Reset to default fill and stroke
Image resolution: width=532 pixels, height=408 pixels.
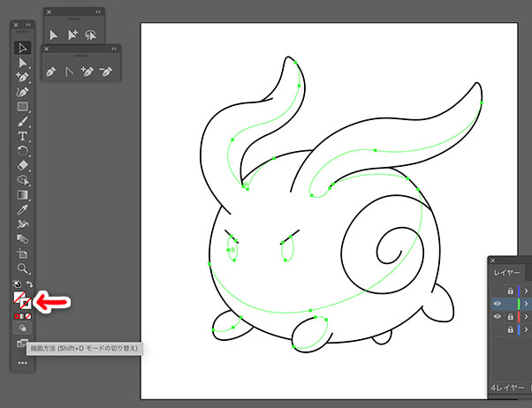(17, 283)
